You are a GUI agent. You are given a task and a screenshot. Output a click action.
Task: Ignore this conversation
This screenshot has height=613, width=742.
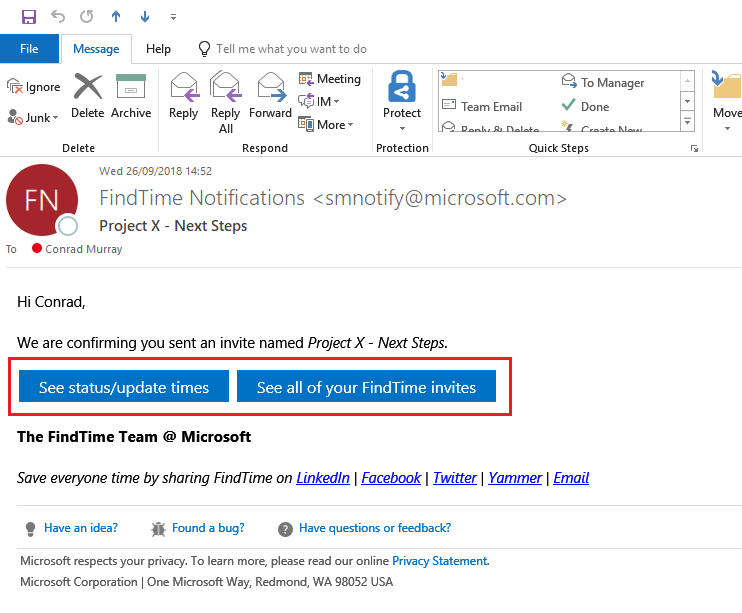click(x=34, y=87)
